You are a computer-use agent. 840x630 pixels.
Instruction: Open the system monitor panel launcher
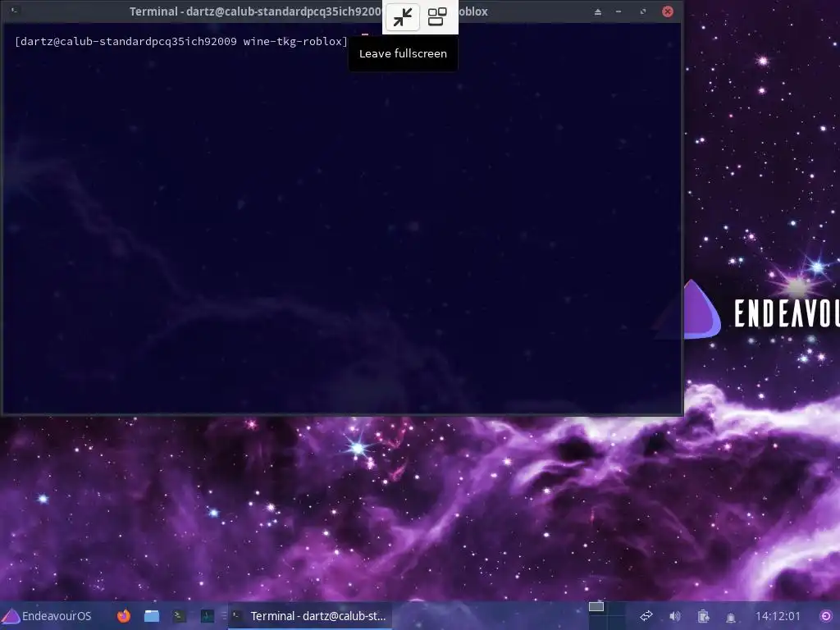[208, 616]
